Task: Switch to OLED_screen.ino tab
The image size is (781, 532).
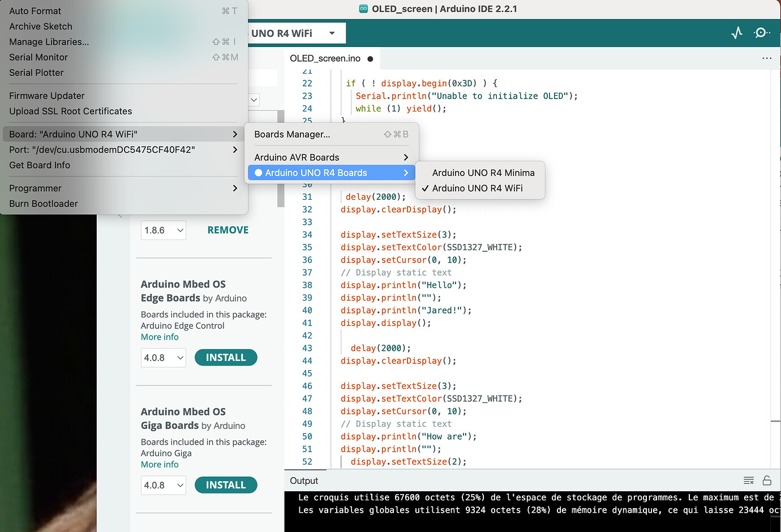Action: [325, 58]
